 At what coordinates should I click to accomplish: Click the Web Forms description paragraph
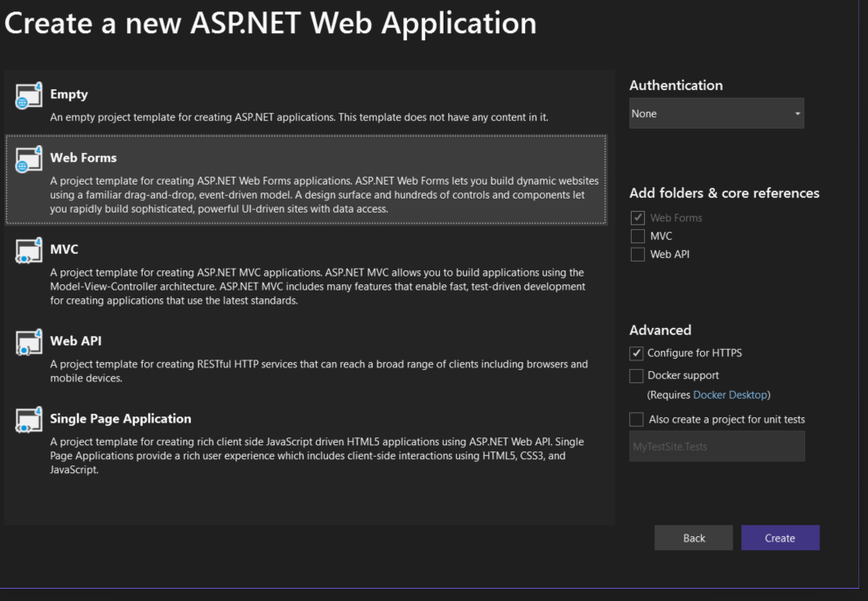click(325, 195)
